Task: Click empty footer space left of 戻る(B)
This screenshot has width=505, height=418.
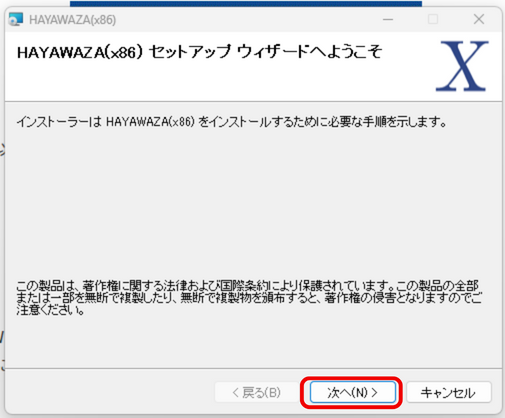Action: pyautogui.click(x=110, y=392)
